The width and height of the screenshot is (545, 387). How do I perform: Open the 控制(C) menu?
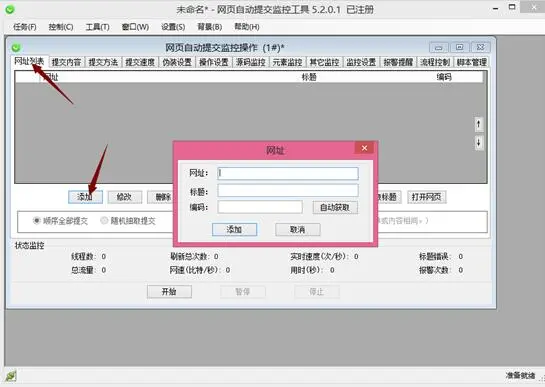pyautogui.click(x=61, y=27)
